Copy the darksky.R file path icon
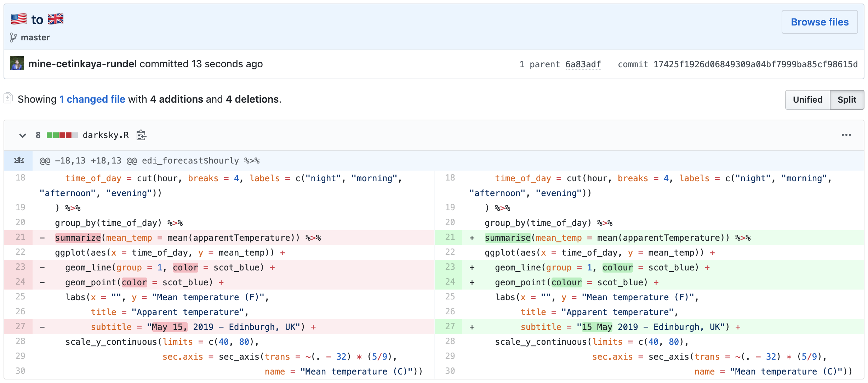Viewport: 868px width, 383px height. tap(141, 135)
